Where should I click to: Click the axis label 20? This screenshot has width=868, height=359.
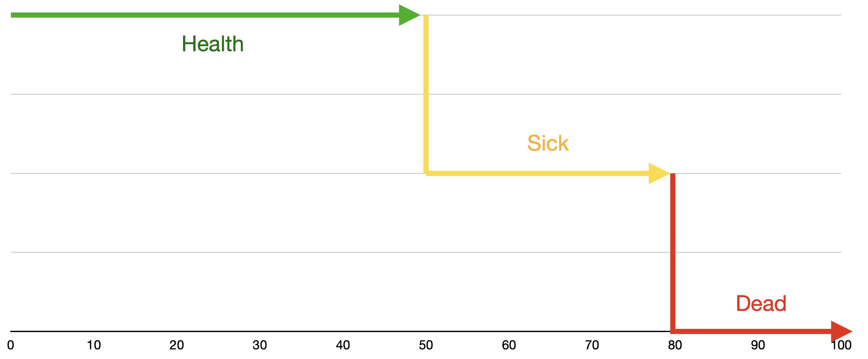[x=177, y=345]
